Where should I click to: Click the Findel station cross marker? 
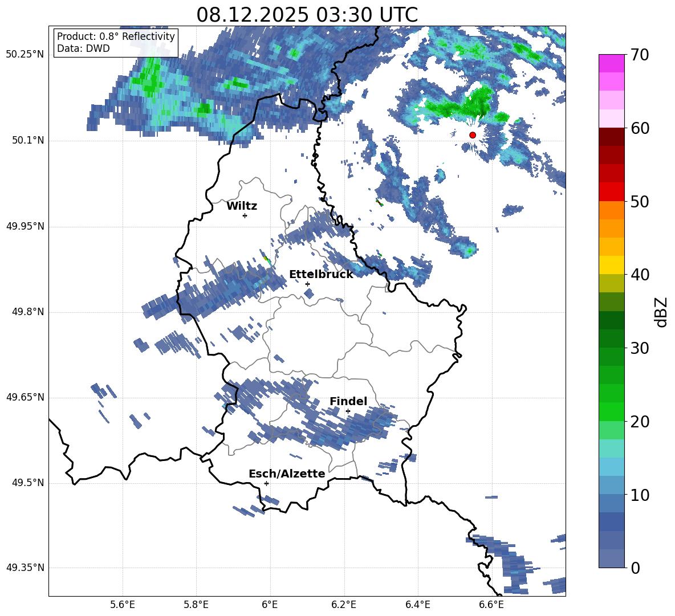pos(348,411)
